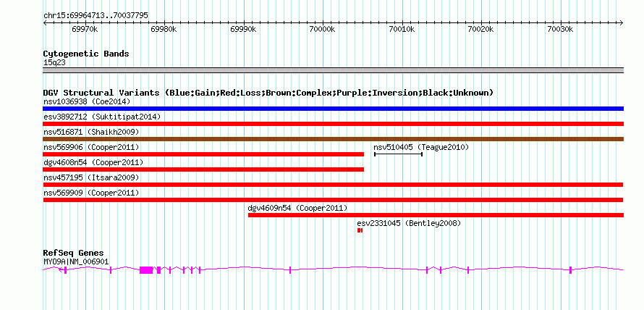644x310 pixels.
Task: Select the nsv569906 (Cooper2011) label
Action: [91, 147]
